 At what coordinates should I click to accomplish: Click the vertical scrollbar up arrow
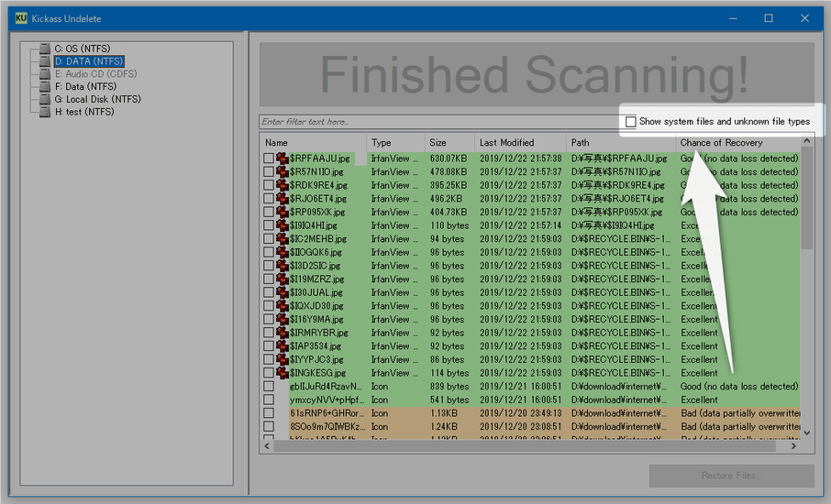tap(806, 141)
